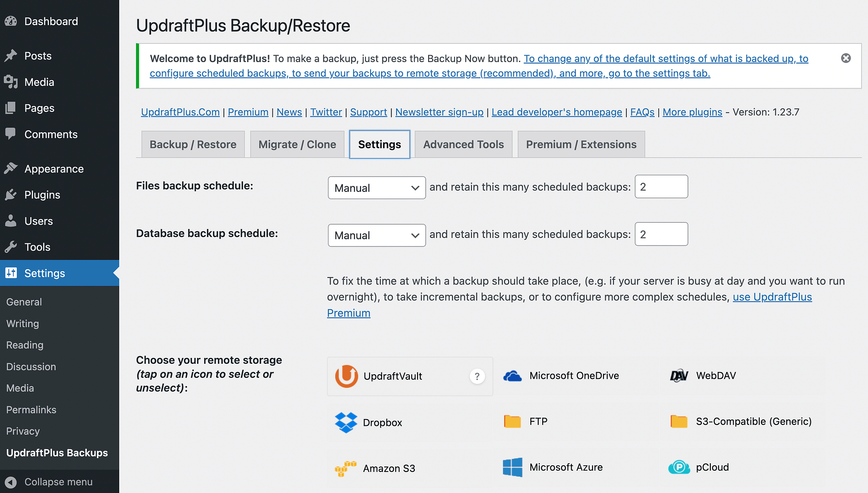Open the General settings submenu item
This screenshot has height=493, width=868.
(24, 302)
